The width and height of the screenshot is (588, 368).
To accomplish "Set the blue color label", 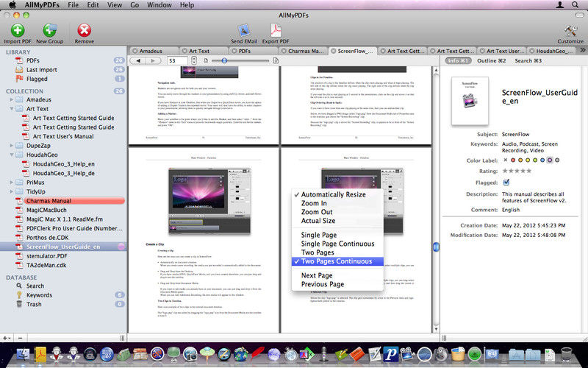I will [542, 160].
